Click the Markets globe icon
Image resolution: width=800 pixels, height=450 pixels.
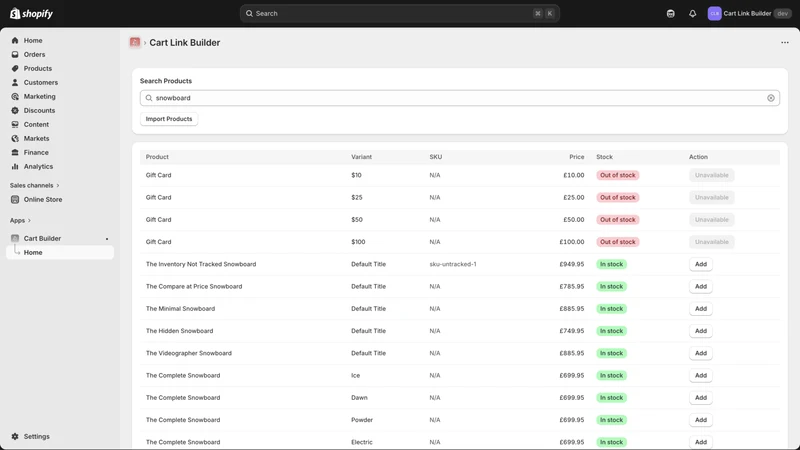click(15, 138)
